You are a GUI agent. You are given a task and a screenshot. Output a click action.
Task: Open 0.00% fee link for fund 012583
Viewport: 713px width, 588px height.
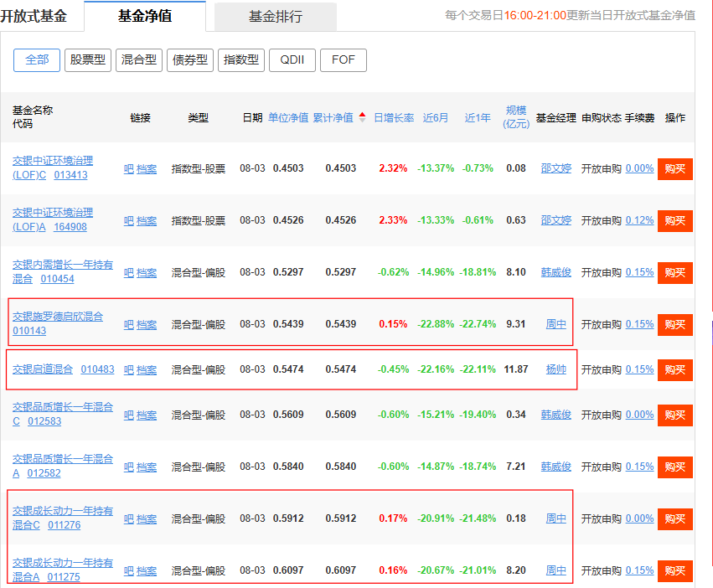(640, 415)
